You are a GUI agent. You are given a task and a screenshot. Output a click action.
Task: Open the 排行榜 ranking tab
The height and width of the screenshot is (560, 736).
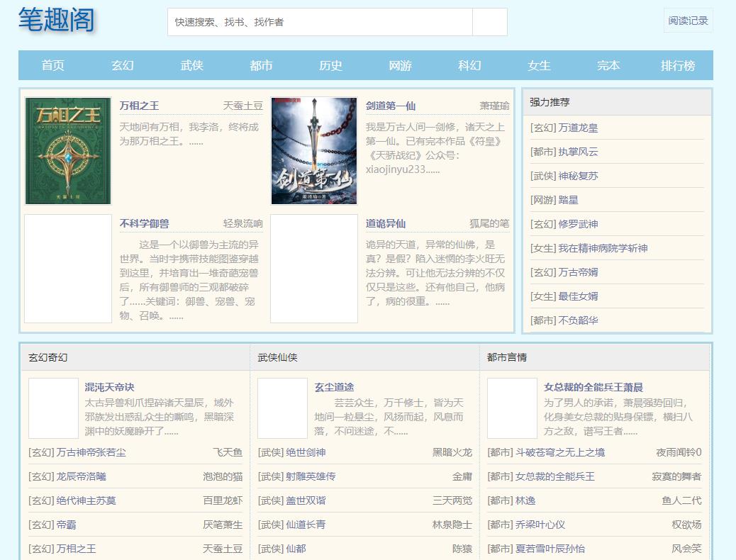point(677,65)
